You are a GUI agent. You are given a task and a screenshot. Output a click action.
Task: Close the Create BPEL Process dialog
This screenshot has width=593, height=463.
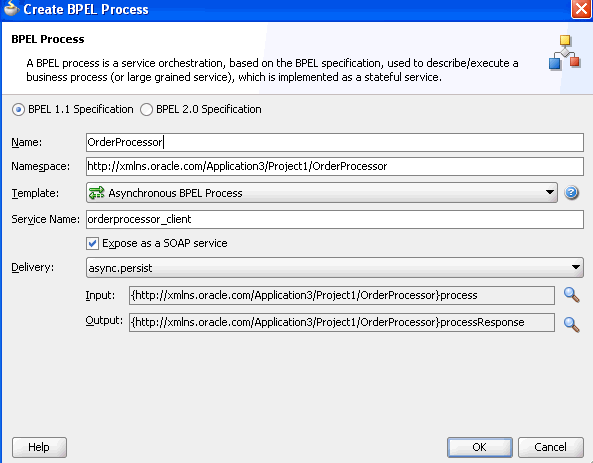[x=581, y=8]
